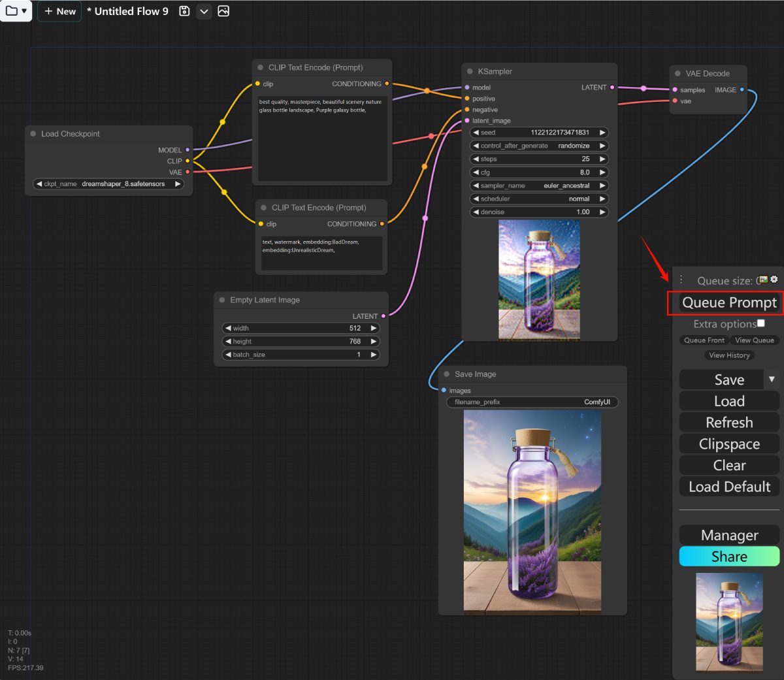Viewport: 784px width, 680px height.
Task: Click right arrow to increase steps value
Action: pyautogui.click(x=602, y=159)
